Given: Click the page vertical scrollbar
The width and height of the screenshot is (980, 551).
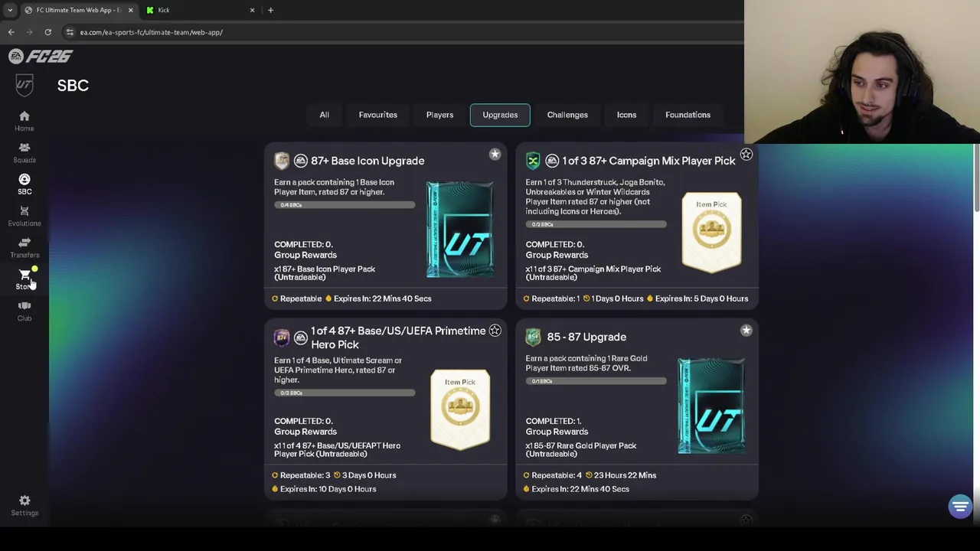Looking at the screenshot, I should click(976, 178).
